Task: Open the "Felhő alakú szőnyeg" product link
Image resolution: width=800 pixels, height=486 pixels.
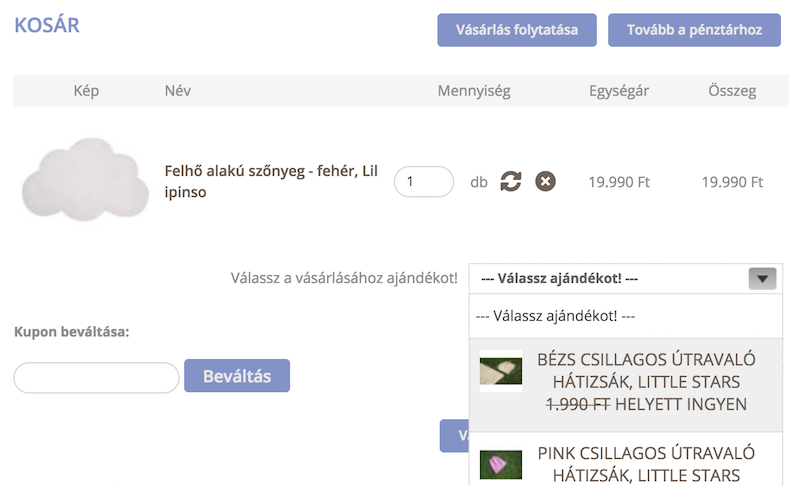Action: (x=271, y=181)
